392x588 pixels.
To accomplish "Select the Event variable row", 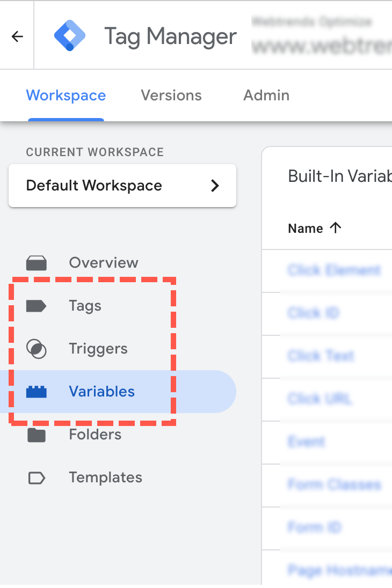I will 307,442.
